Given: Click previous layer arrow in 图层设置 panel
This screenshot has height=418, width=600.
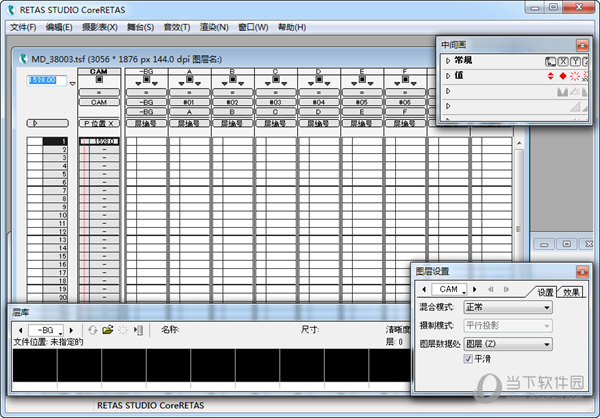Looking at the screenshot, I should (x=424, y=289).
